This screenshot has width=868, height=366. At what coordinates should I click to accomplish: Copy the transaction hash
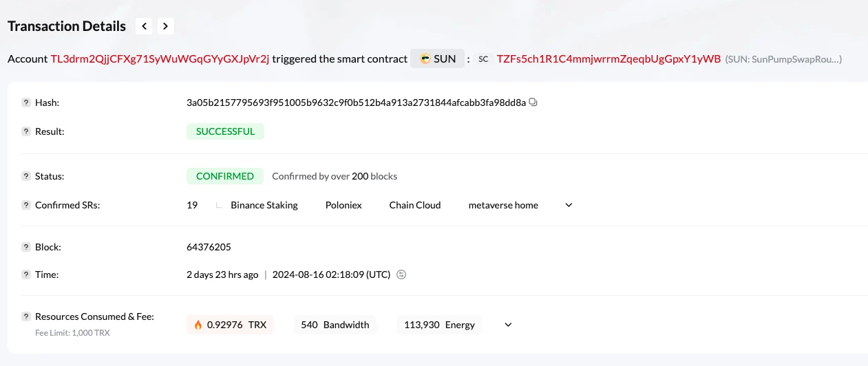click(533, 103)
